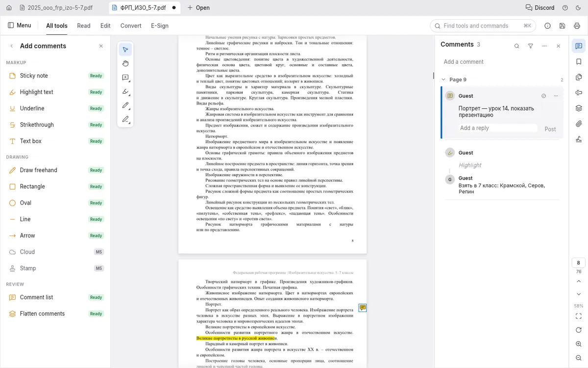Open the signatures panel in the right rail
The height and width of the screenshot is (368, 588).
point(579,139)
